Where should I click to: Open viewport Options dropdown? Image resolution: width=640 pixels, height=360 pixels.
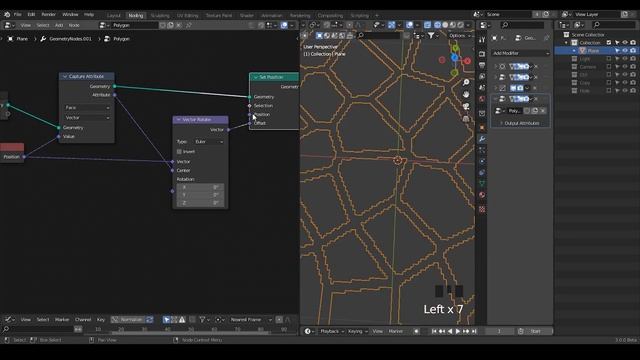click(459, 36)
